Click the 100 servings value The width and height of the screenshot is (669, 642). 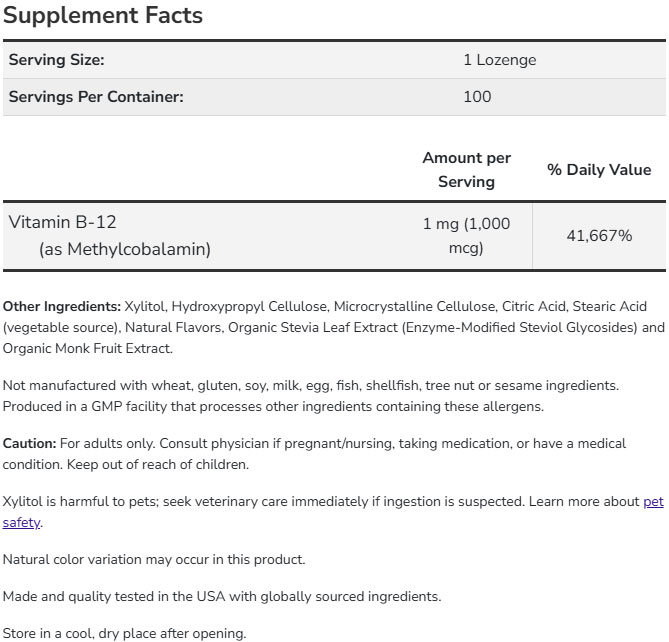[x=477, y=97]
